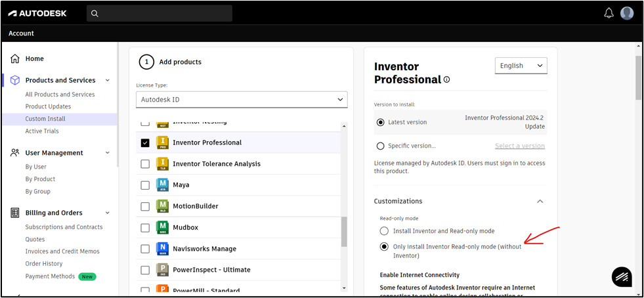Click the Inventor Professional product icon
This screenshot has width=644, height=298.
[x=162, y=142]
